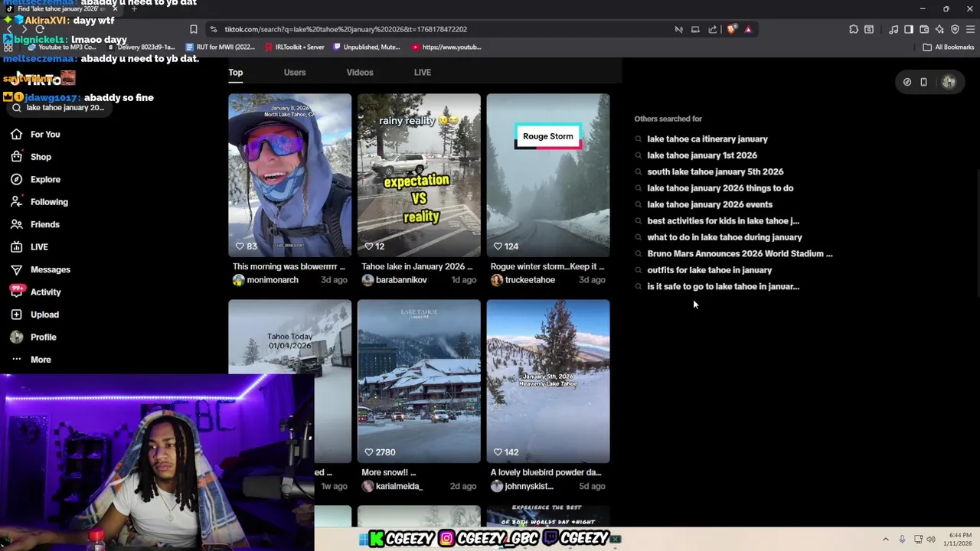
Task: Visit barabannikov's profile
Action: pos(394,280)
